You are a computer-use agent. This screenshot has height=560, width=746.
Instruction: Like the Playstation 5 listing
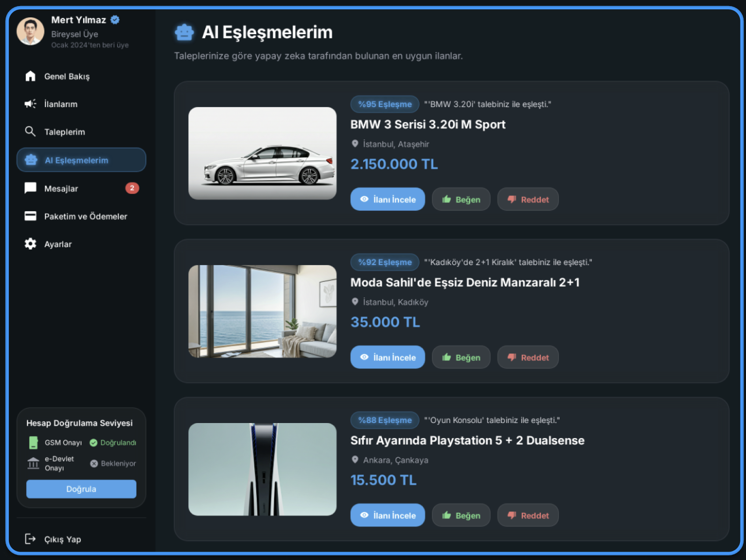pos(461,515)
